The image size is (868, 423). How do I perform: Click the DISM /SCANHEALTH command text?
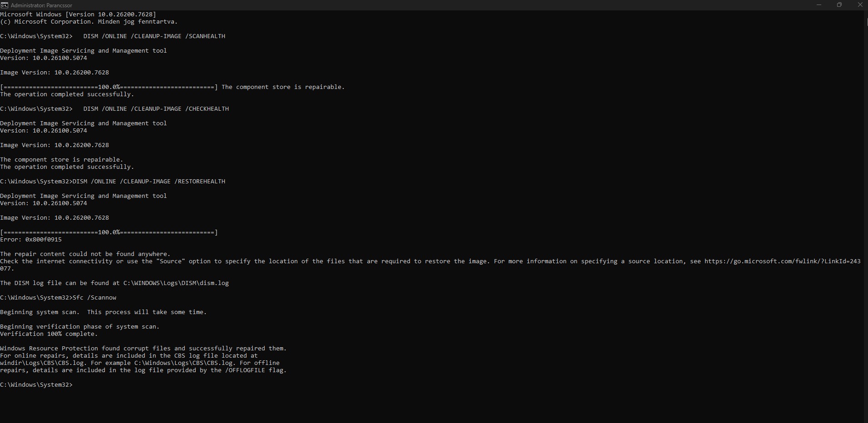(154, 36)
